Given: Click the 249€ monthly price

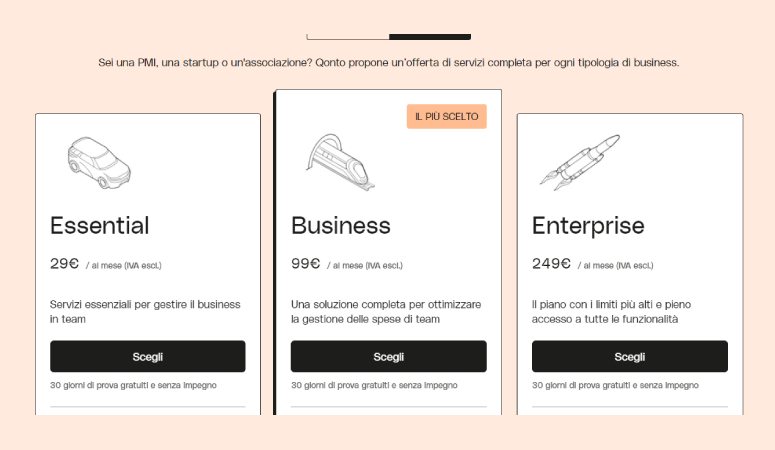Looking at the screenshot, I should (x=551, y=264).
